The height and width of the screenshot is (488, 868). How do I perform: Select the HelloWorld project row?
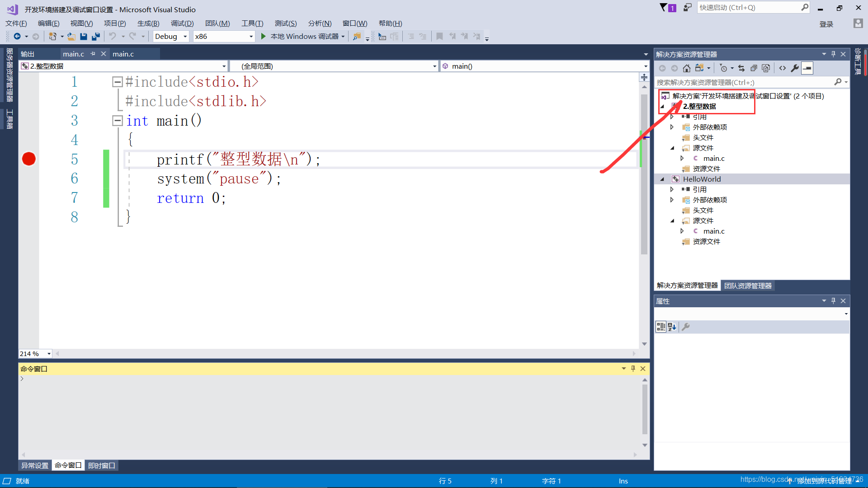(752, 179)
